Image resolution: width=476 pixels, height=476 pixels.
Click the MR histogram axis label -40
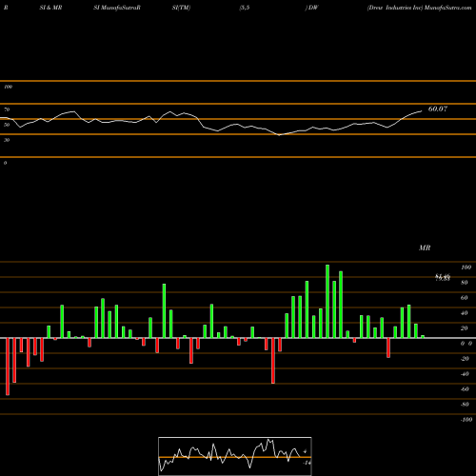coord(465,374)
